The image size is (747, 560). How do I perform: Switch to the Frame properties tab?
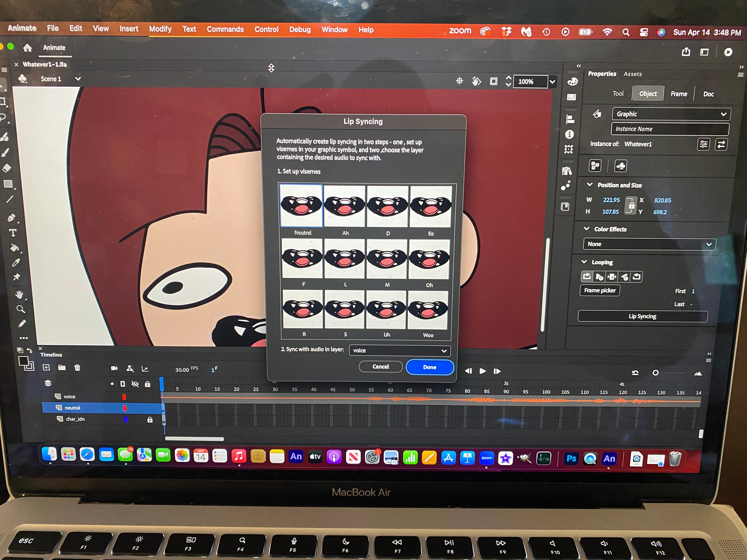pyautogui.click(x=678, y=94)
